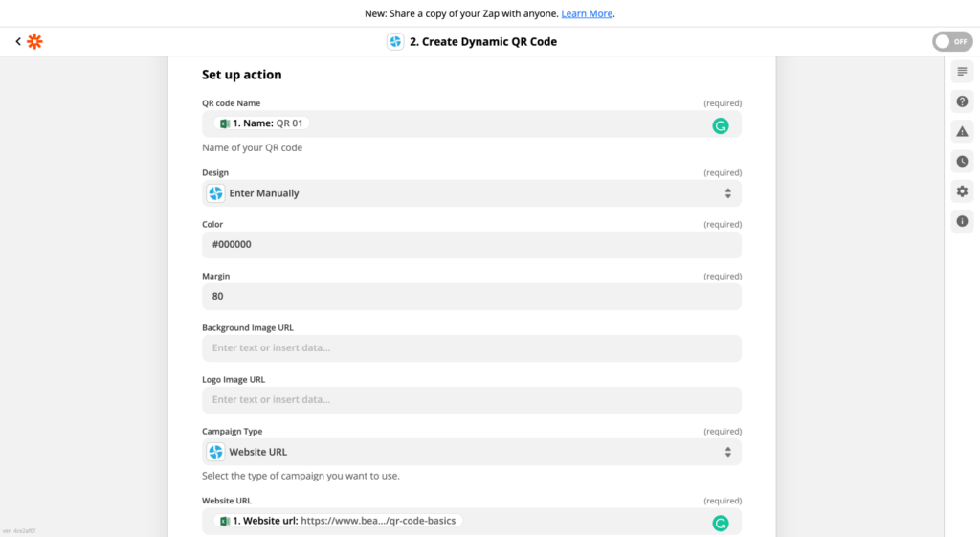Screen dimensions: 980x537
Task: Open the history clock icon
Action: click(x=962, y=161)
